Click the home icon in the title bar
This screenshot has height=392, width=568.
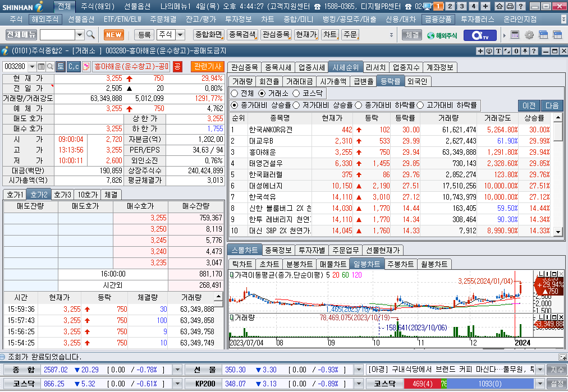coord(499,6)
